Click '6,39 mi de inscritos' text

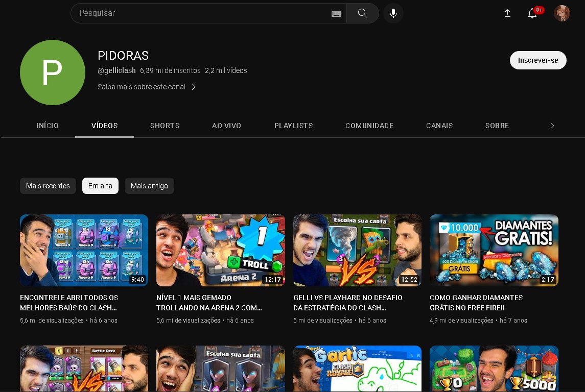(x=170, y=70)
